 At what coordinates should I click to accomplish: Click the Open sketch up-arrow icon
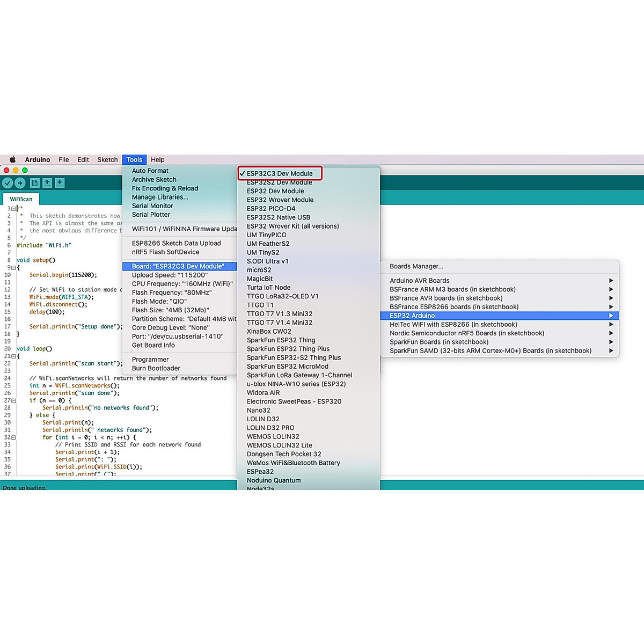[47, 183]
